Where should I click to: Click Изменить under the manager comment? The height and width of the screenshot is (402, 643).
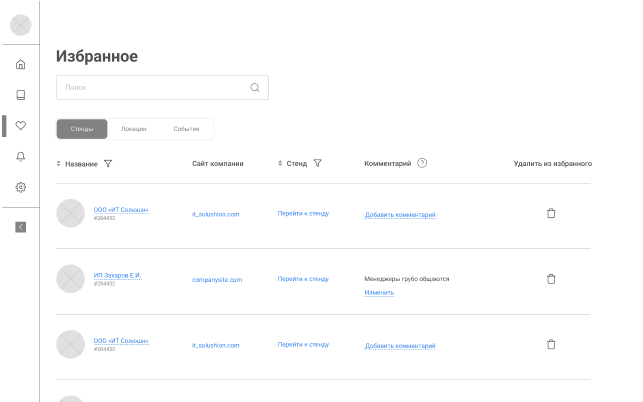click(379, 292)
